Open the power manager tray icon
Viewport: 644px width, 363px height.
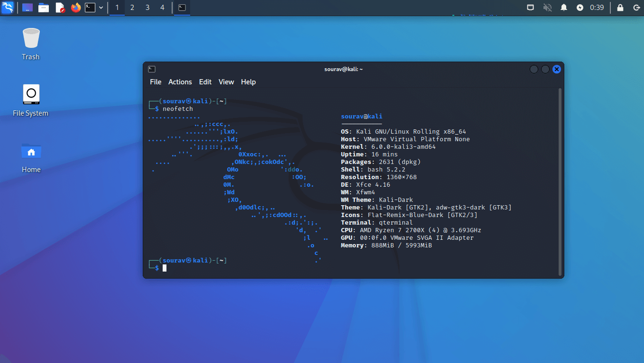(580, 8)
